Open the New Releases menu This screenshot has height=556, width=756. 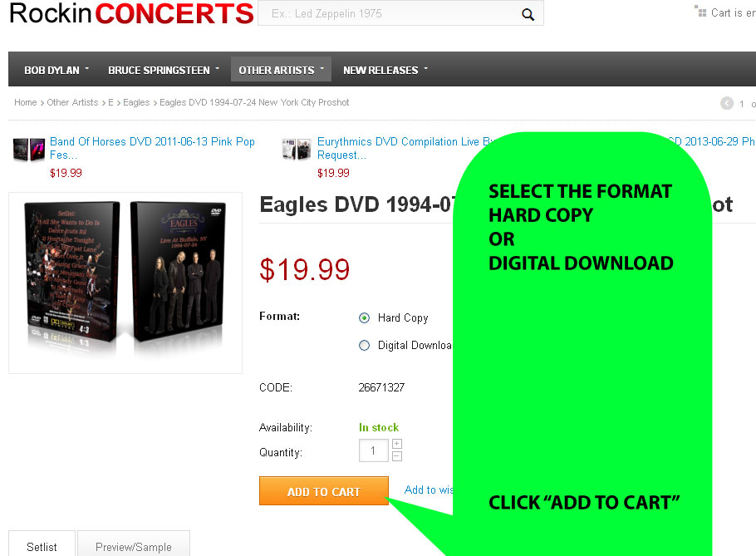point(385,71)
